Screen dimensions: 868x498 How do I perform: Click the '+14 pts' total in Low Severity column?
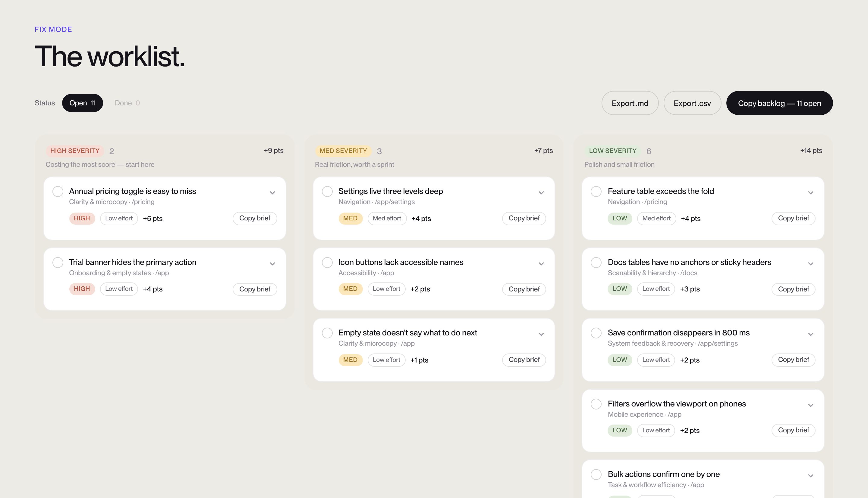(811, 151)
